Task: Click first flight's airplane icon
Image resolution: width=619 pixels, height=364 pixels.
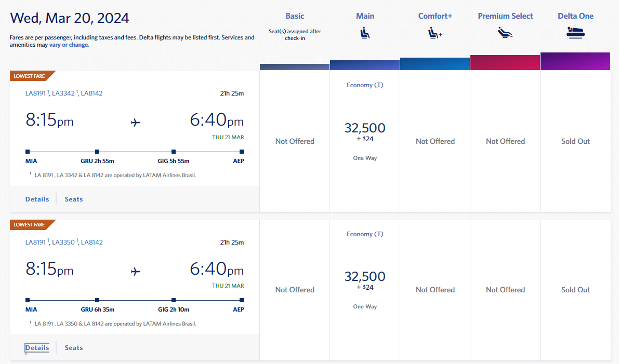Action: click(x=136, y=123)
